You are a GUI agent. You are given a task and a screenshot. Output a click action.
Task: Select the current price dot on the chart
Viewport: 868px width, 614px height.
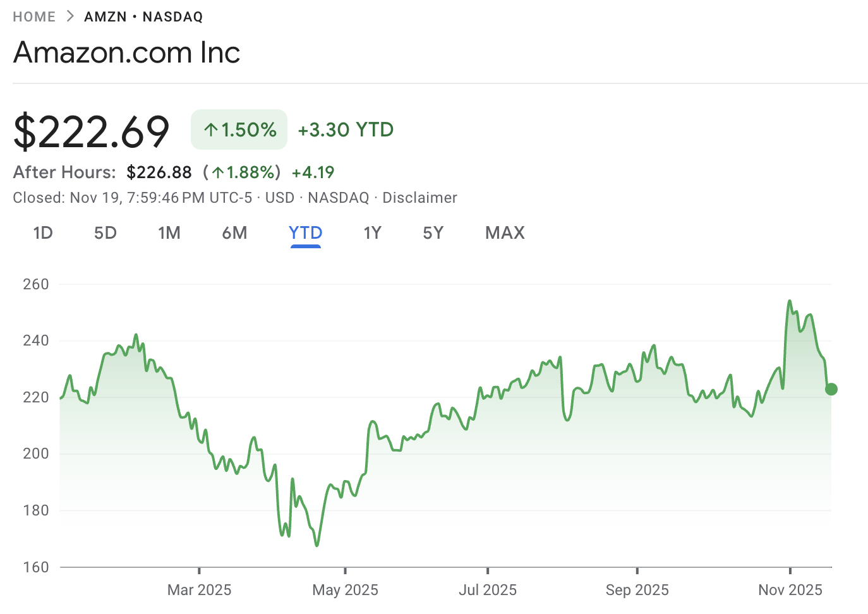point(831,389)
